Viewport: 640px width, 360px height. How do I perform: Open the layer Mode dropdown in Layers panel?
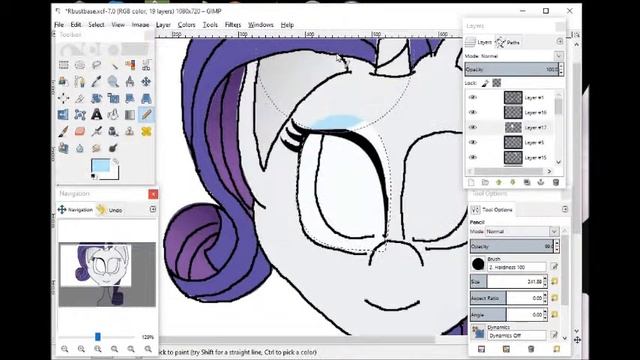pyautogui.click(x=558, y=56)
